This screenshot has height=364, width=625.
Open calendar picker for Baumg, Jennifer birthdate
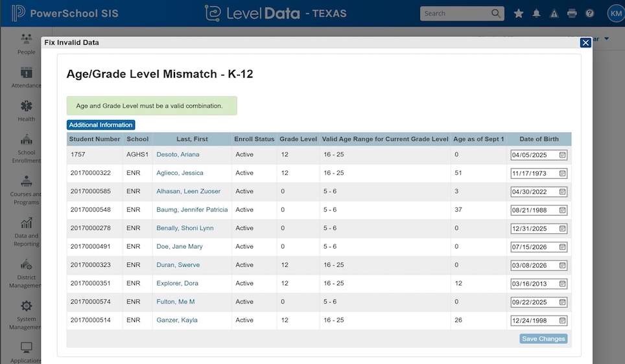tap(562, 210)
